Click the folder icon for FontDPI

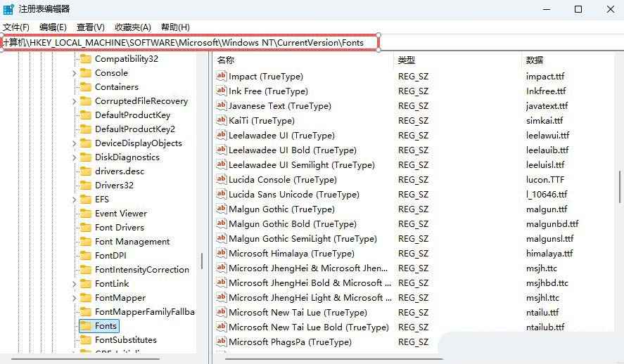point(86,256)
